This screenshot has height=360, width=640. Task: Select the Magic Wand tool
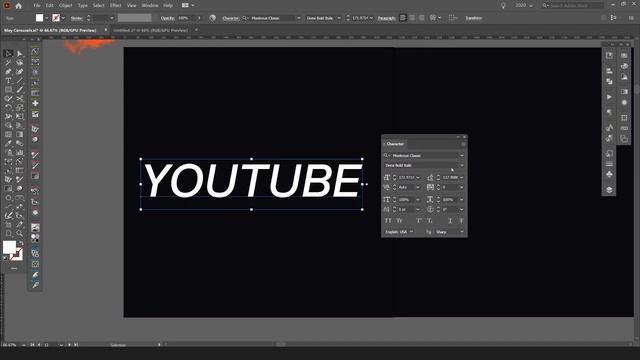[x=8, y=63]
